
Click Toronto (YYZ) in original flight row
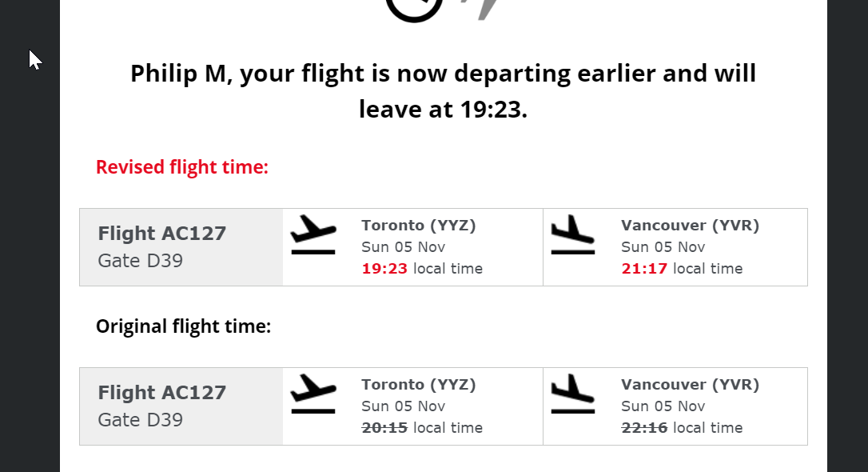click(x=419, y=385)
